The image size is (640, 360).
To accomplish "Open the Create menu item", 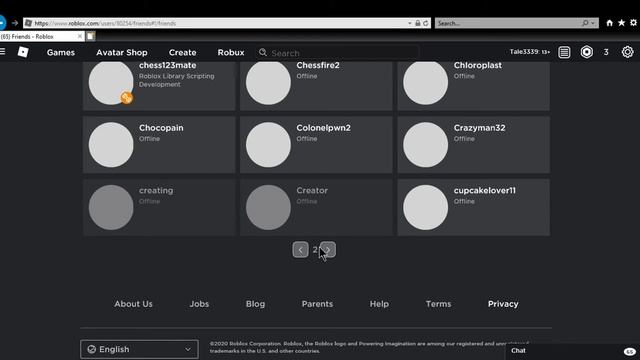I will coord(182,53).
